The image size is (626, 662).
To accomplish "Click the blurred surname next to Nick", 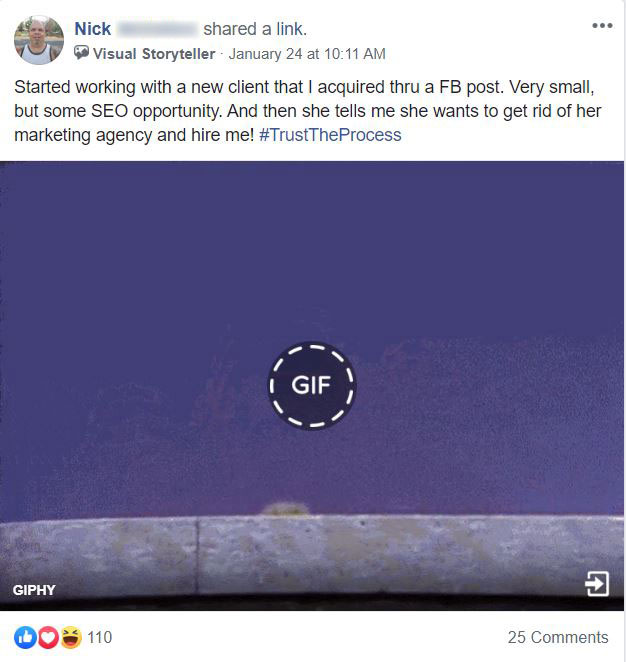I will pyautogui.click(x=157, y=29).
